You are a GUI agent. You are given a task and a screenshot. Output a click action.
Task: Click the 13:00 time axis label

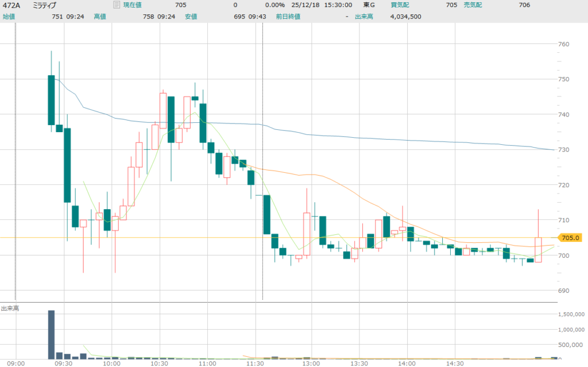311,363
